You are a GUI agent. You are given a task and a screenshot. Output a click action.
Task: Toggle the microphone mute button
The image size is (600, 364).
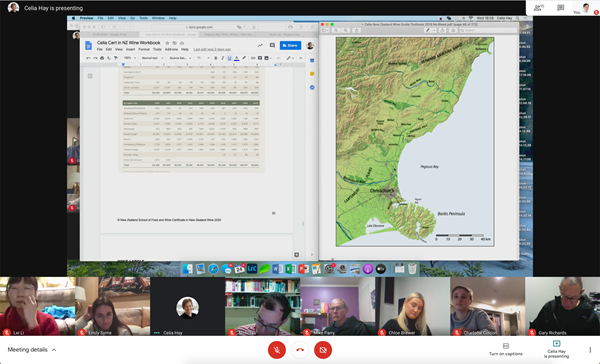[277, 349]
